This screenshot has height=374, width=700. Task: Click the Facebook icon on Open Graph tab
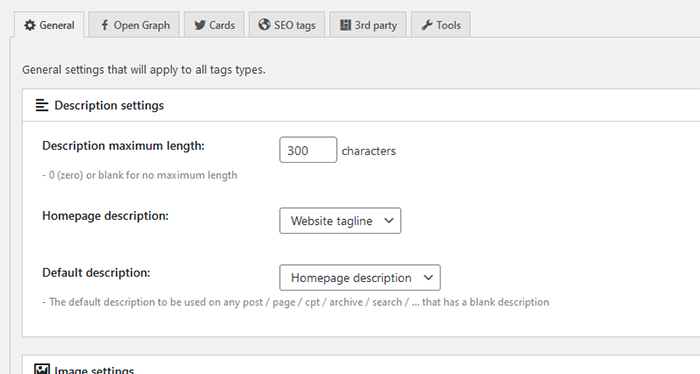[x=104, y=25]
